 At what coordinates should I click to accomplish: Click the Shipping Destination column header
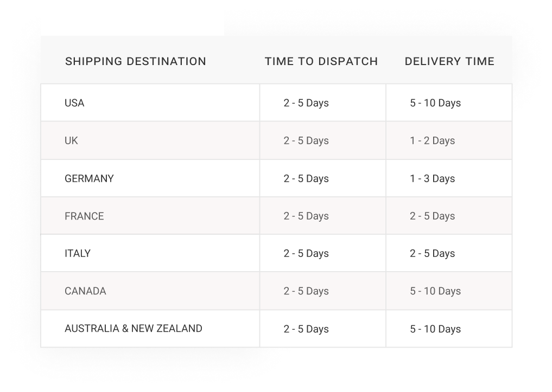135,61
